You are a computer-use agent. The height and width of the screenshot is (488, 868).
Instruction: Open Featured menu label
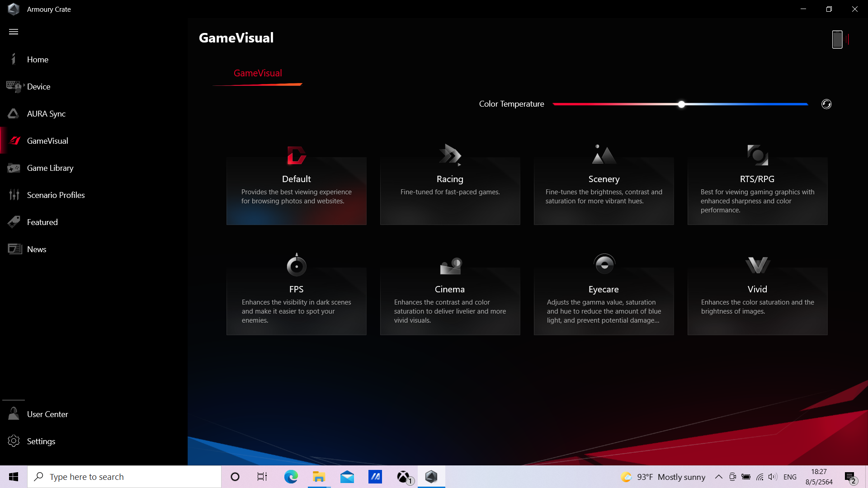[x=42, y=222]
